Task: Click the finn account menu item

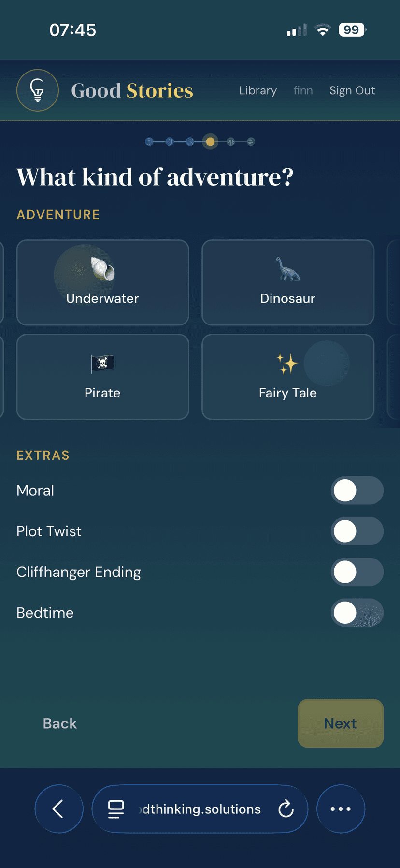Action: pyautogui.click(x=303, y=90)
